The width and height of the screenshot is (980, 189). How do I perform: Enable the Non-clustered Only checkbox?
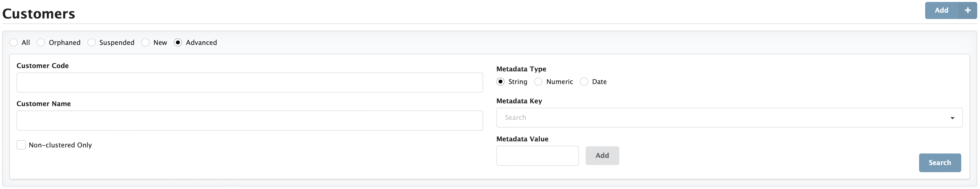pyautogui.click(x=21, y=145)
